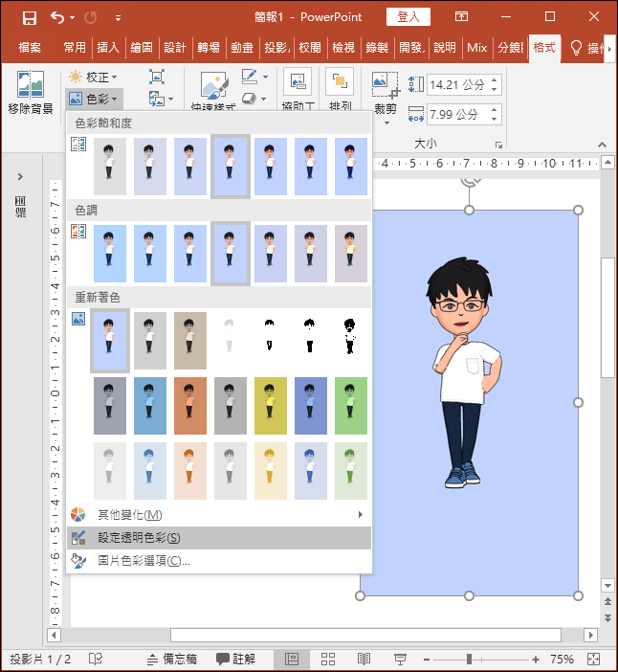Click the Undo arrow icon
The image size is (618, 672).
pos(57,17)
